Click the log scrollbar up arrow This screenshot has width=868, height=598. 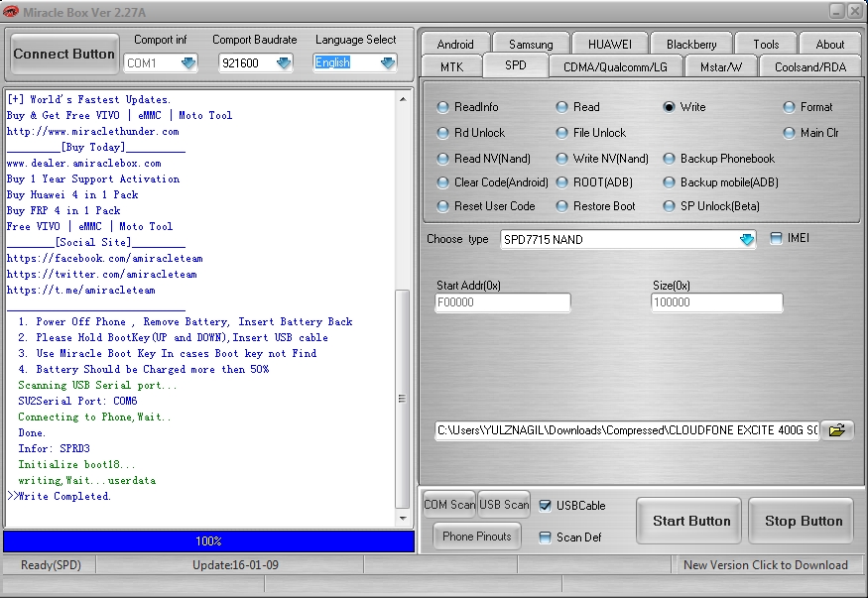(403, 99)
